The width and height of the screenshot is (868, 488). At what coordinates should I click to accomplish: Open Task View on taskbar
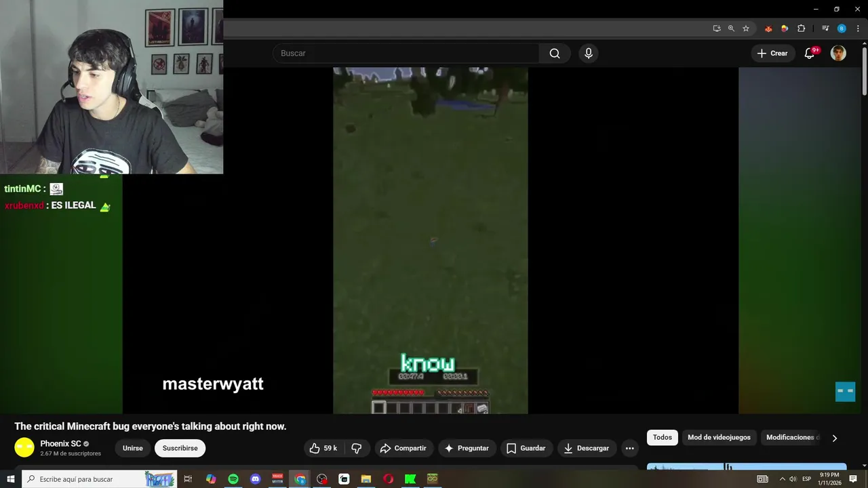(188, 479)
